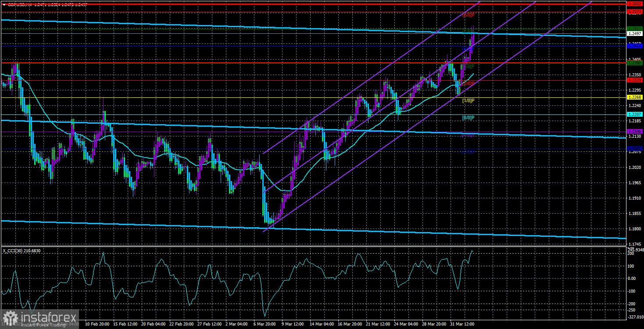Click the [0/8]P Murrey level label
Viewport: 644px width, 329px height.
469,118
